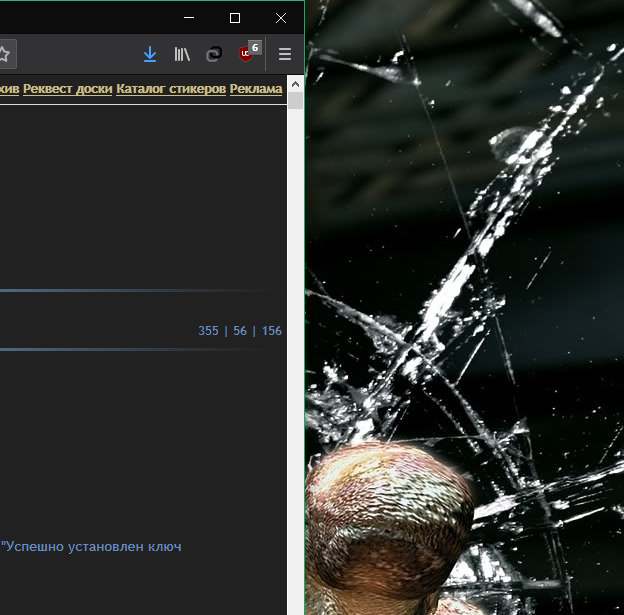Open the Каталог стикеров link
The image size is (624, 615).
click(x=171, y=89)
